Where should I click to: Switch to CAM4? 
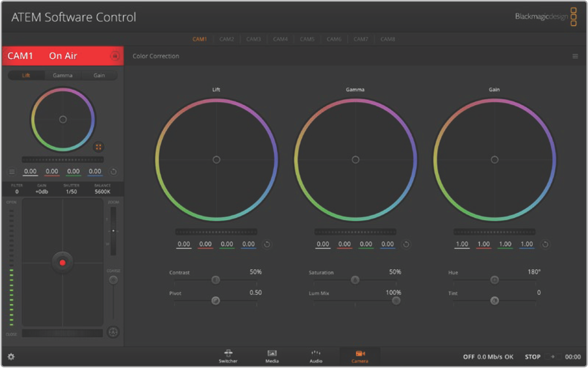280,39
